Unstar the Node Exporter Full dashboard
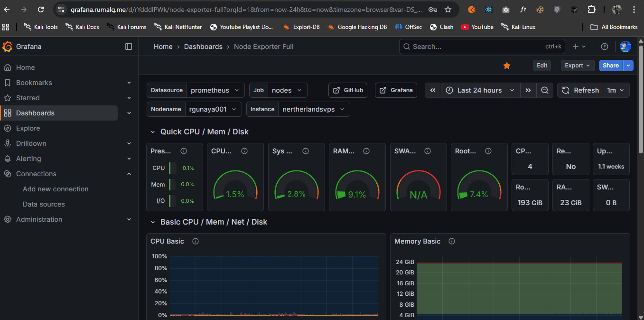Screen dimensions: 644x320 click(x=506, y=65)
